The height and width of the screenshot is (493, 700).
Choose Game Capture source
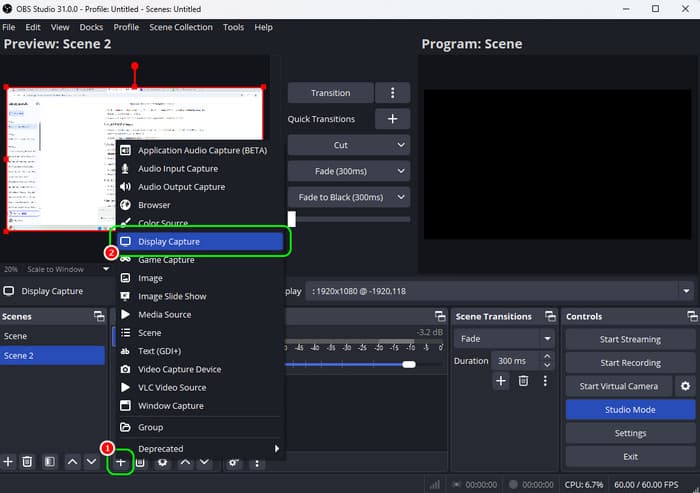(200, 260)
